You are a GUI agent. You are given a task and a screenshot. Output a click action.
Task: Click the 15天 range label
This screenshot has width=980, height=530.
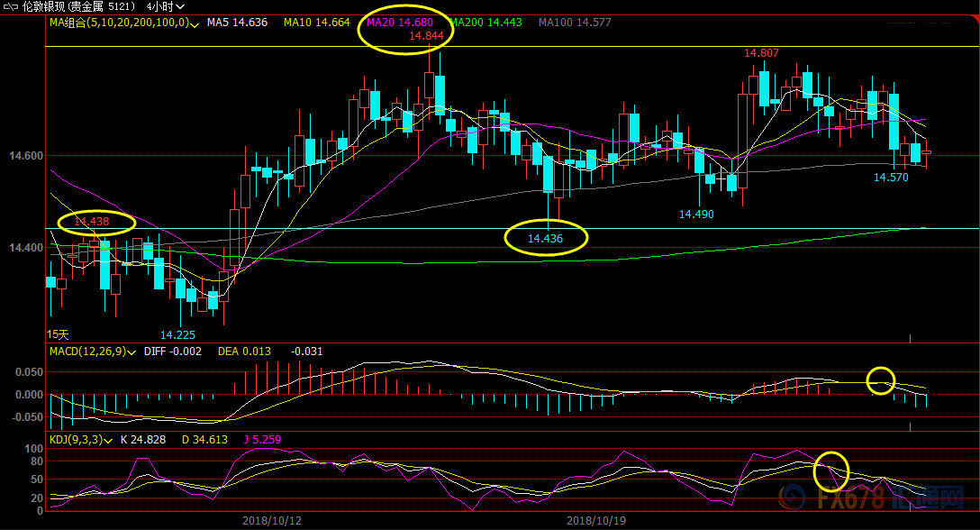pyautogui.click(x=58, y=334)
